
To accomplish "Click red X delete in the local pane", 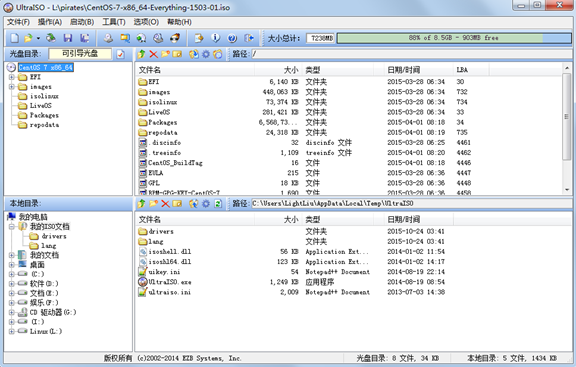I will (x=166, y=204).
